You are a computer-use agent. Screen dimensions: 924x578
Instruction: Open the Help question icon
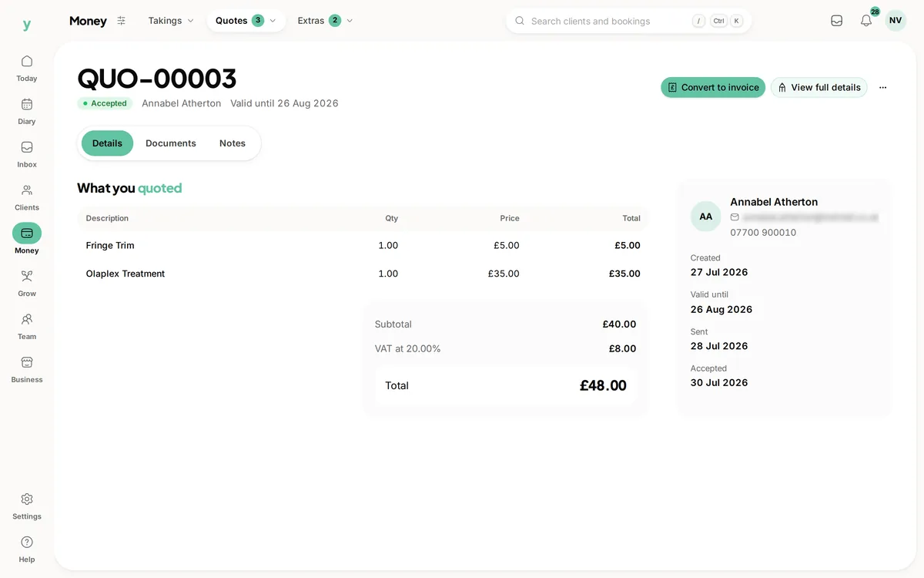tap(27, 543)
